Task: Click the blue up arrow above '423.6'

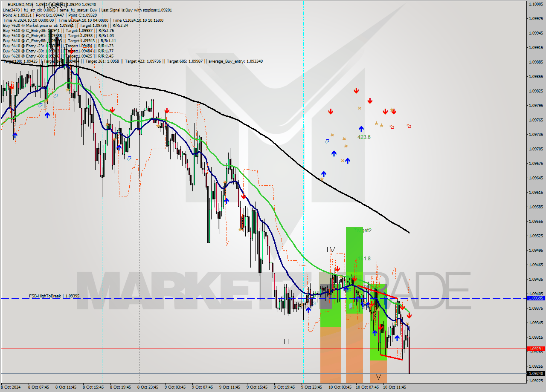Action: click(361, 128)
